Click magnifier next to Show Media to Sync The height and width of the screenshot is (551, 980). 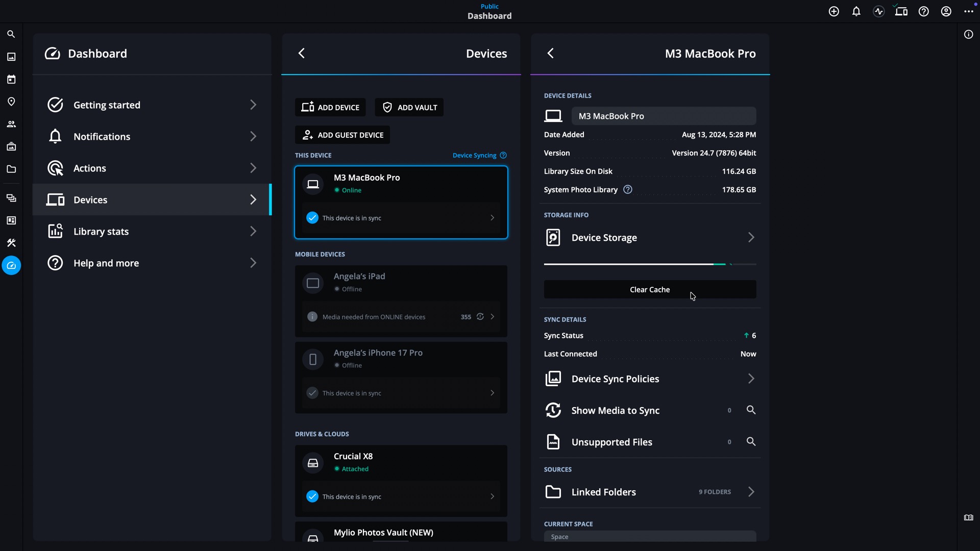click(751, 410)
